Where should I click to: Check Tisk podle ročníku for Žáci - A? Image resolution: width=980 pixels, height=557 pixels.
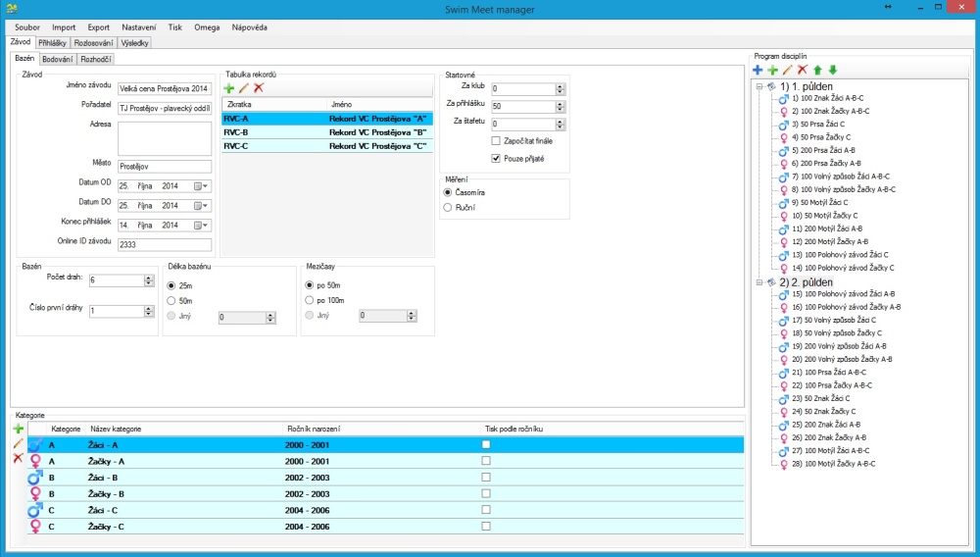pyautogui.click(x=486, y=444)
